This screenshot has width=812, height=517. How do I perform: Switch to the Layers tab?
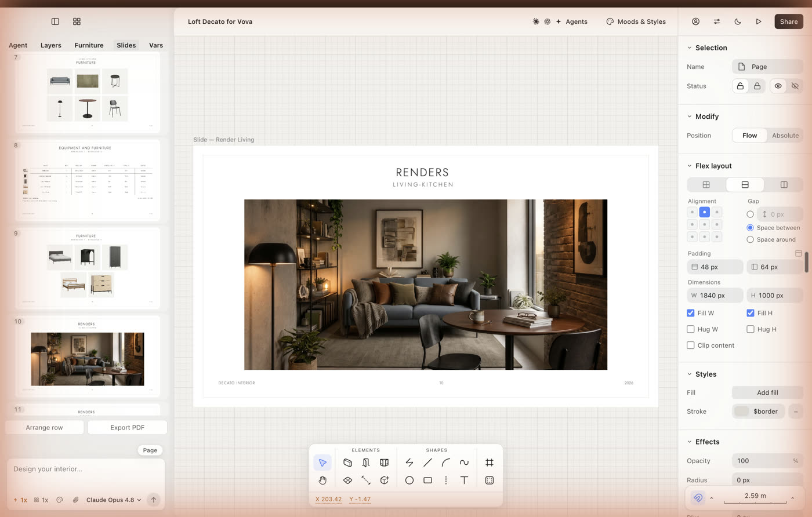pyautogui.click(x=51, y=45)
